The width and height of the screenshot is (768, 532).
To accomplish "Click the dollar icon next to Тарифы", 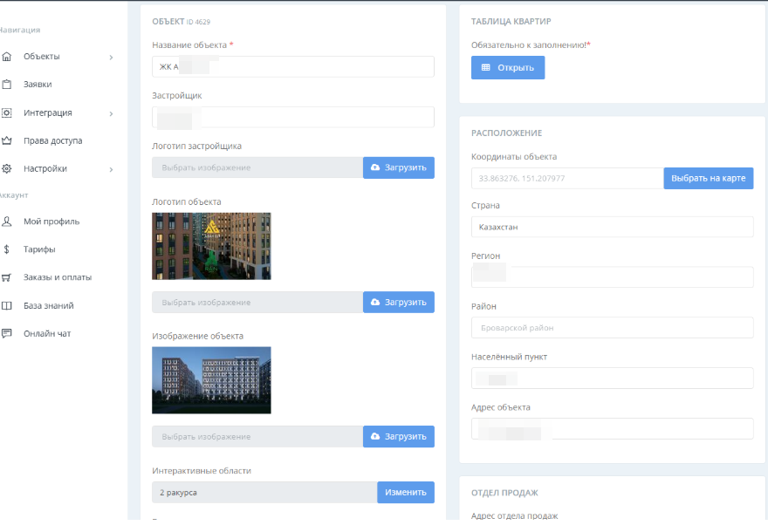I will pyautogui.click(x=7, y=249).
